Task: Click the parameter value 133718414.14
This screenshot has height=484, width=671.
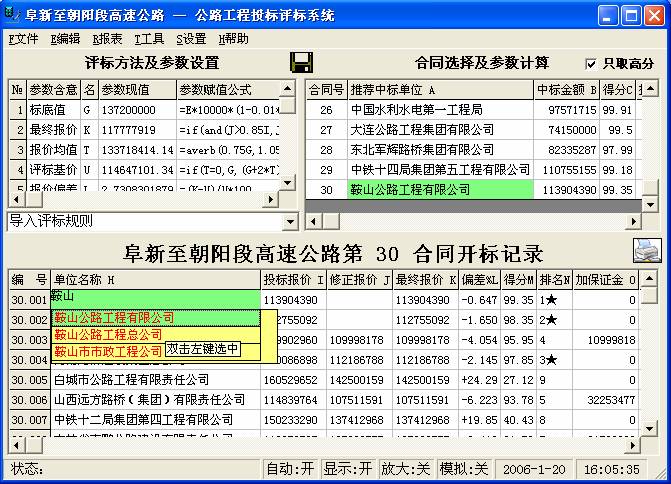Action: pos(137,150)
